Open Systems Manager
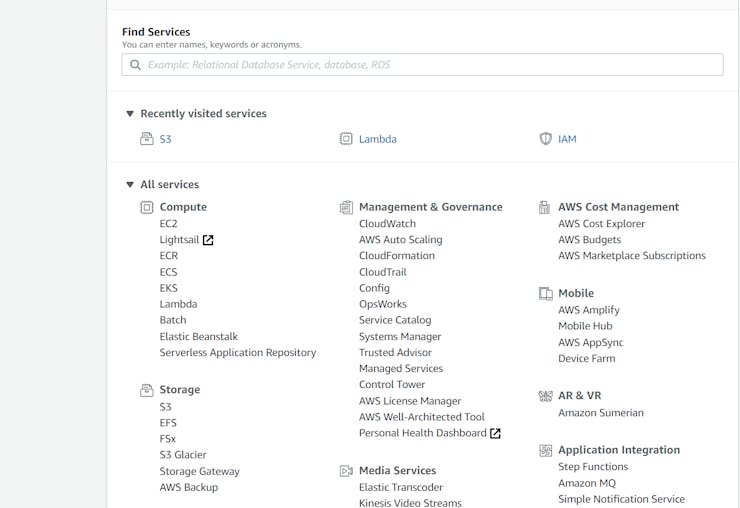740x508 pixels. [400, 337]
